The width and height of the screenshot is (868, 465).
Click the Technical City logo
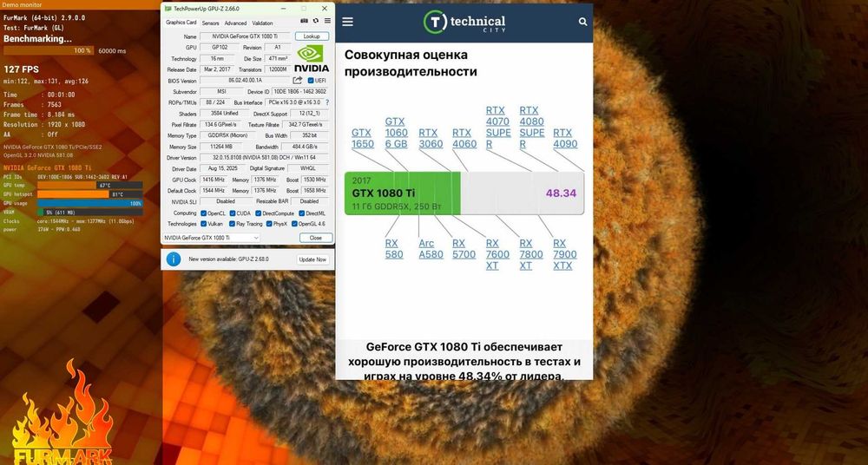click(x=464, y=22)
